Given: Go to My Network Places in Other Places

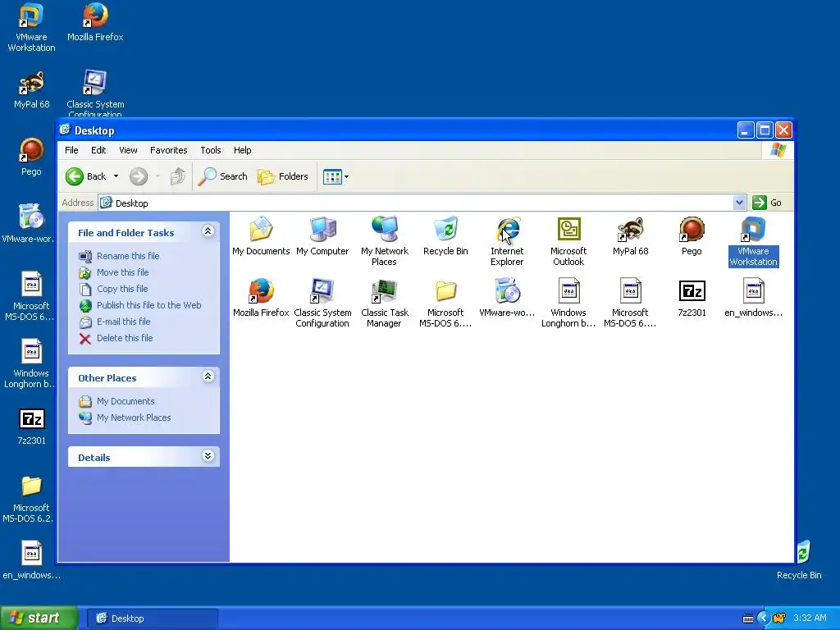Looking at the screenshot, I should (134, 418).
